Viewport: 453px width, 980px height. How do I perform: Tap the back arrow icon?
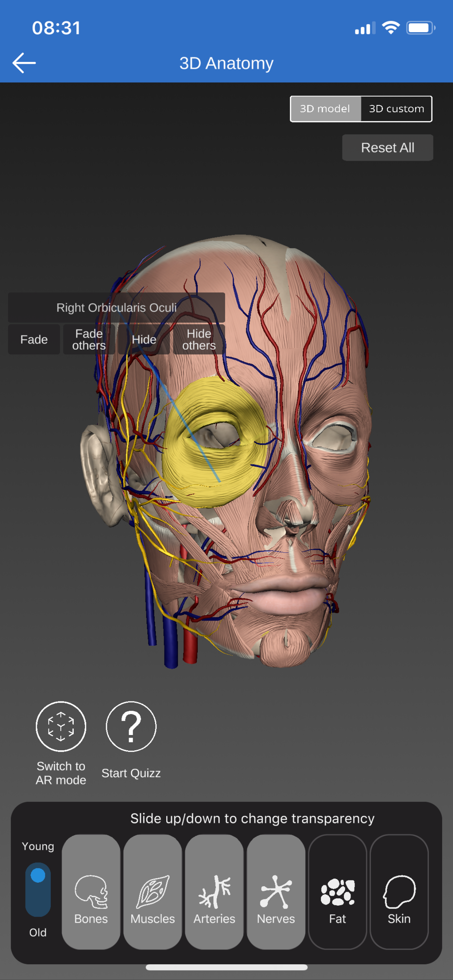coord(24,63)
